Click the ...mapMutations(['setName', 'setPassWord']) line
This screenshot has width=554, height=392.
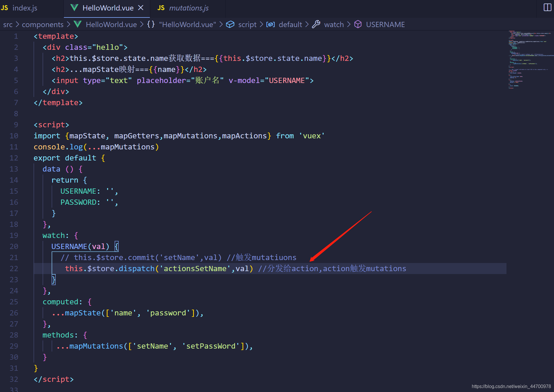(155, 346)
